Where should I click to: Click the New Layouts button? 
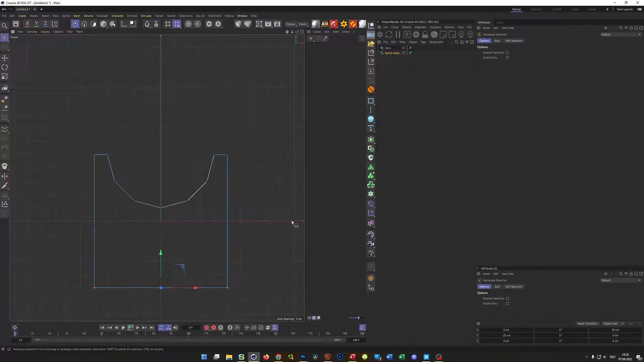(625, 9)
